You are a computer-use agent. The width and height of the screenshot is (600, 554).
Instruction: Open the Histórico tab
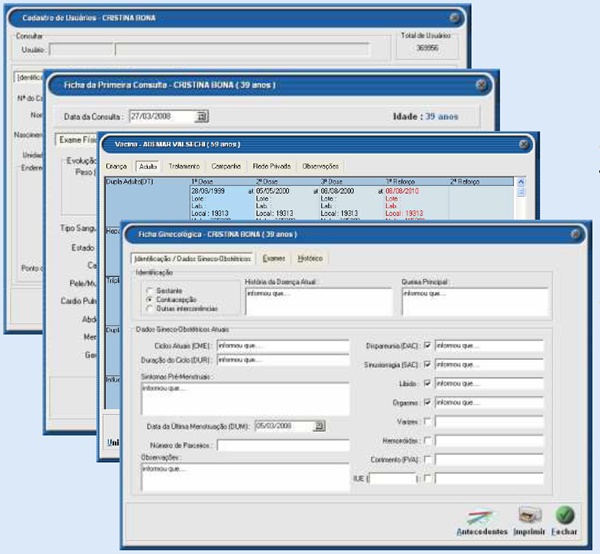tap(310, 258)
